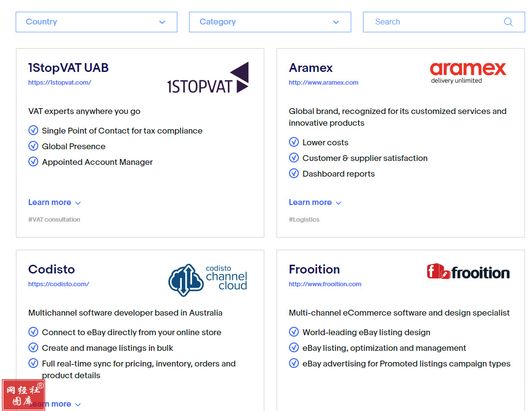Click the search magnifier icon
Image resolution: width=532 pixels, height=411 pixels.
(x=508, y=22)
